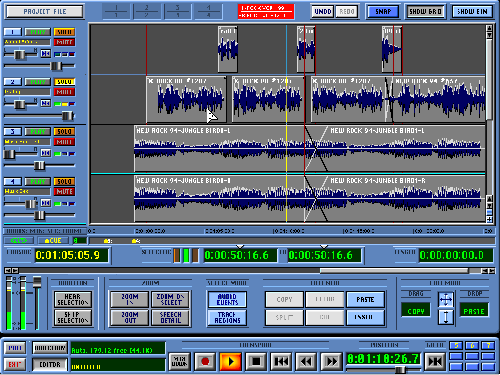This screenshot has width=500, height=375.
Task: Select Audio Events select mode
Action: (227, 299)
